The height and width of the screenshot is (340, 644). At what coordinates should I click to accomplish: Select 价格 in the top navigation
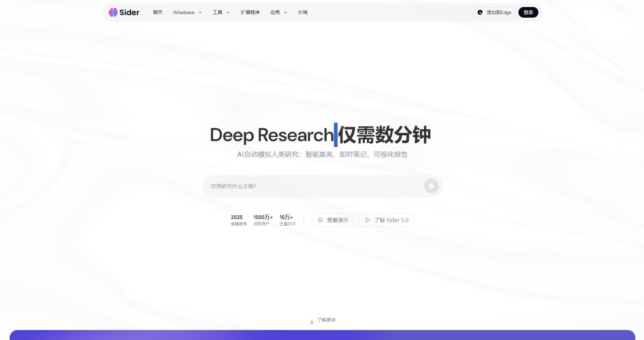[303, 12]
